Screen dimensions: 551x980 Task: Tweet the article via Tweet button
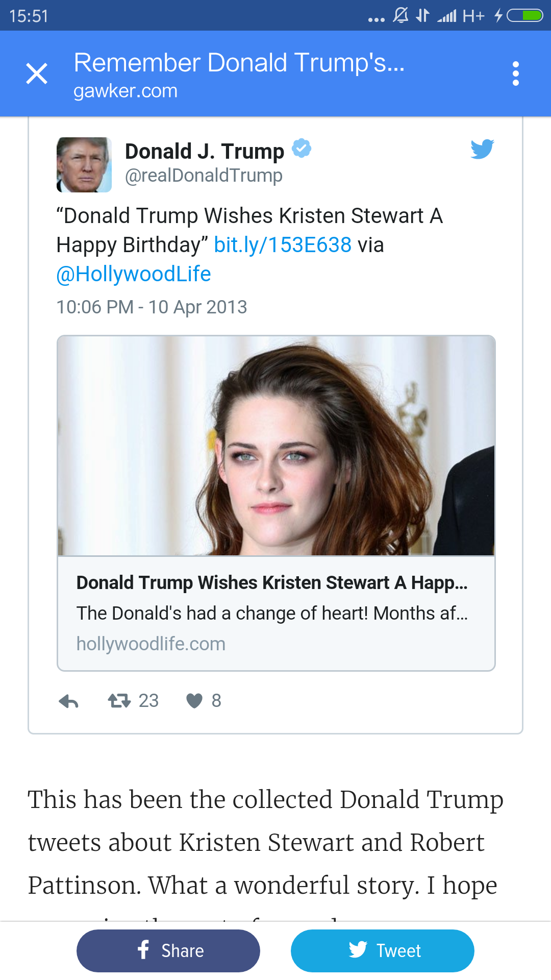pos(383,951)
